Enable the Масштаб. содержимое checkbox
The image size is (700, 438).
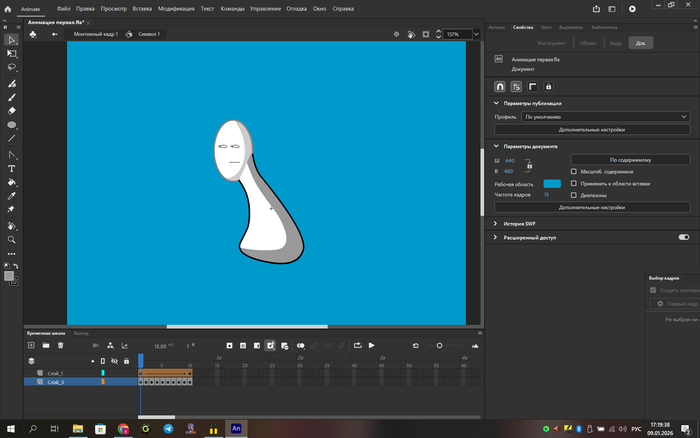[x=573, y=171]
